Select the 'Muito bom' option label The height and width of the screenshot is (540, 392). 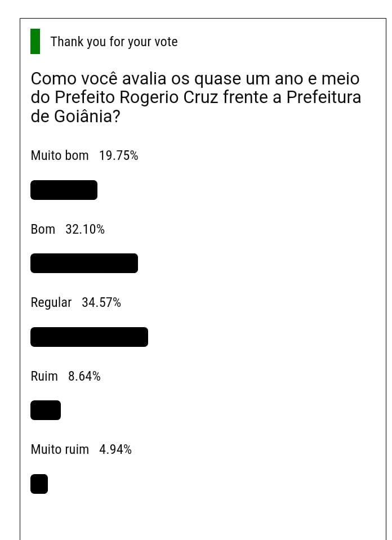coord(60,155)
